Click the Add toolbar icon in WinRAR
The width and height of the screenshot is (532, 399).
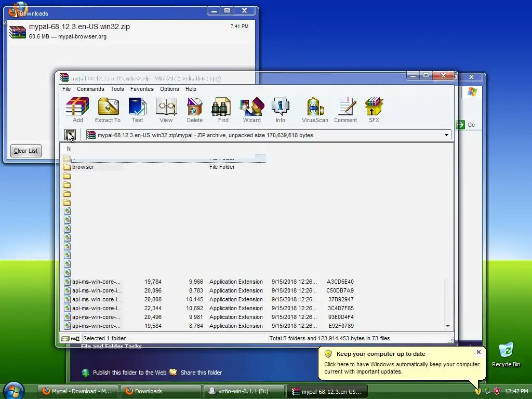click(77, 110)
